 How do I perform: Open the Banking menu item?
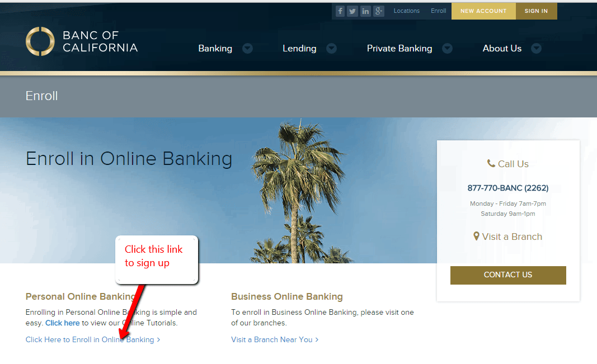pyautogui.click(x=215, y=49)
